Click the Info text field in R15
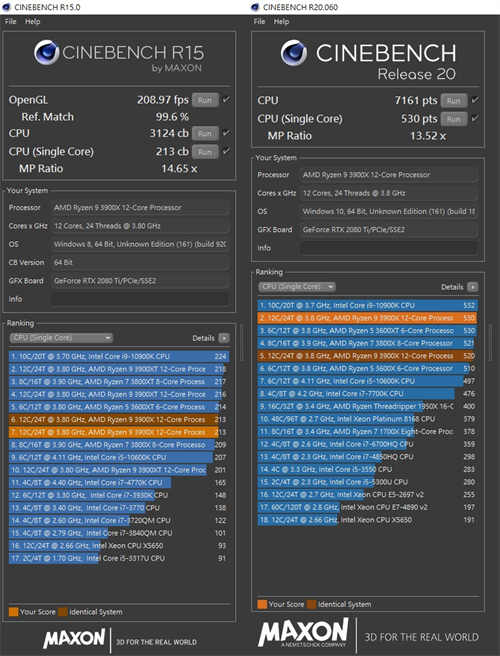 [x=140, y=299]
